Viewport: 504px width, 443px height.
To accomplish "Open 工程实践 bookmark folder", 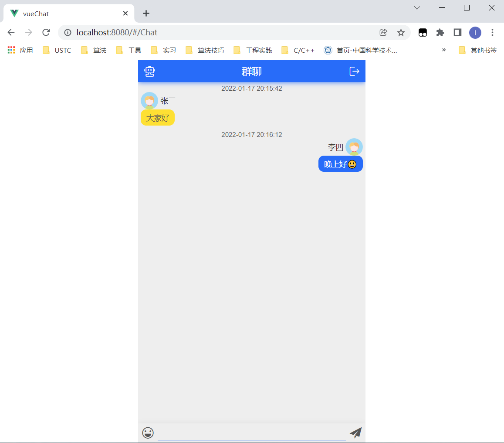I will point(253,50).
